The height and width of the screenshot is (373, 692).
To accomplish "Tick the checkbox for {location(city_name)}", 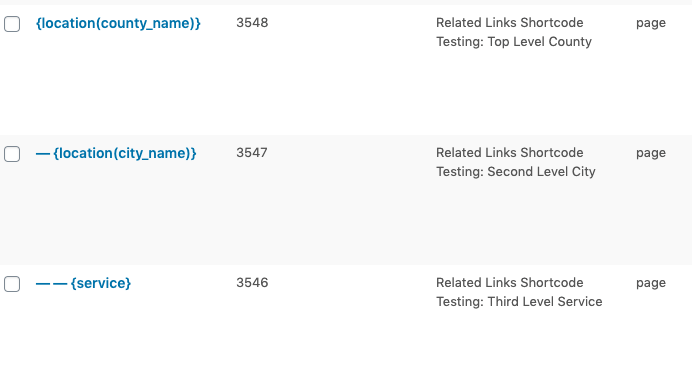I will click(x=12, y=154).
